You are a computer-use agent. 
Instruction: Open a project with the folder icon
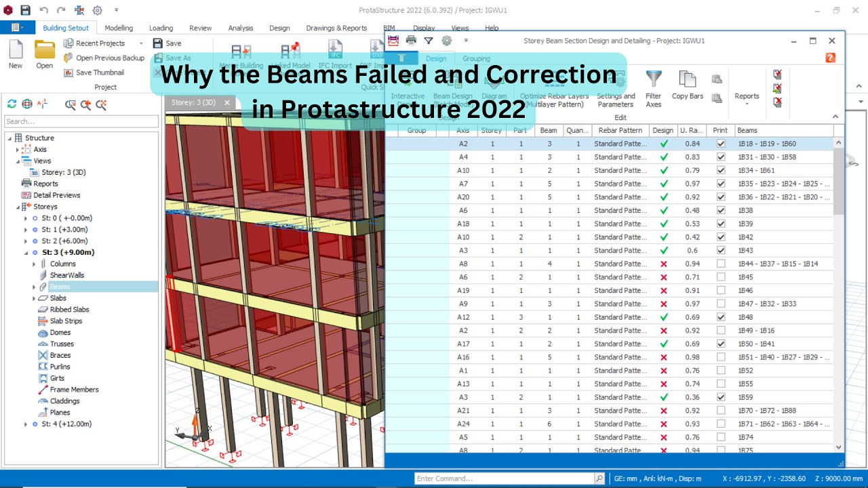coord(45,49)
